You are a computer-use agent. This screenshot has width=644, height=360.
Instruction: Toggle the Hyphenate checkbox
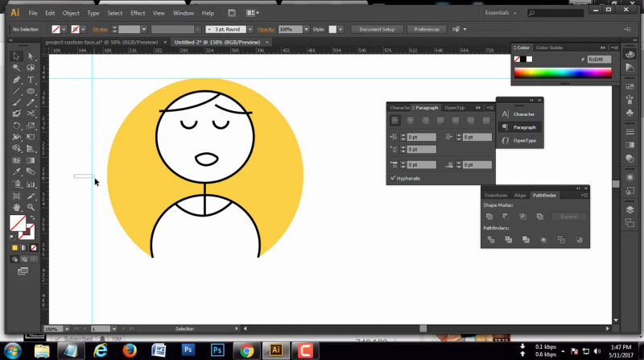(393, 178)
